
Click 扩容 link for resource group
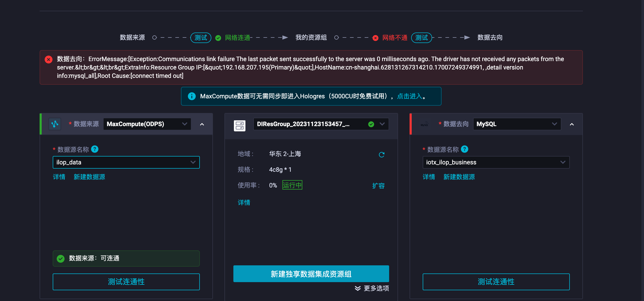pyautogui.click(x=378, y=186)
